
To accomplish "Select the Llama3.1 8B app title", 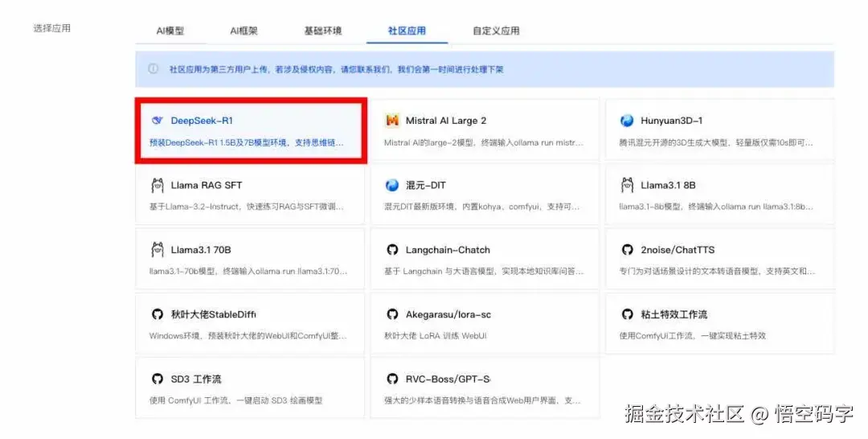I will click(668, 185).
